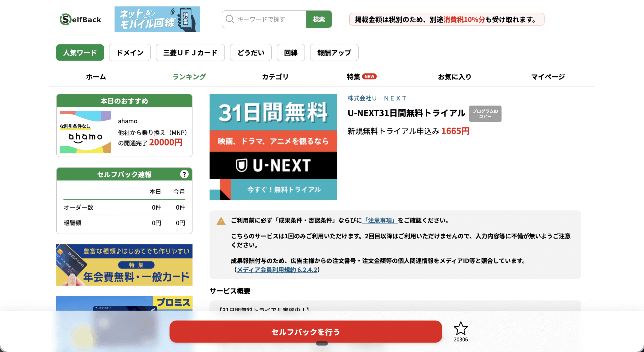Click the warning triangle icon
The image size is (644, 352).
pos(221,221)
